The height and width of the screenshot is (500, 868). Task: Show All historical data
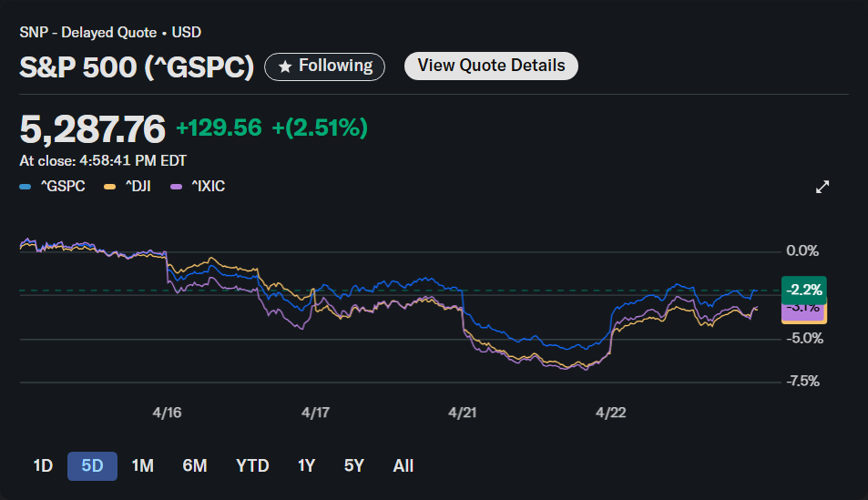pyautogui.click(x=403, y=466)
